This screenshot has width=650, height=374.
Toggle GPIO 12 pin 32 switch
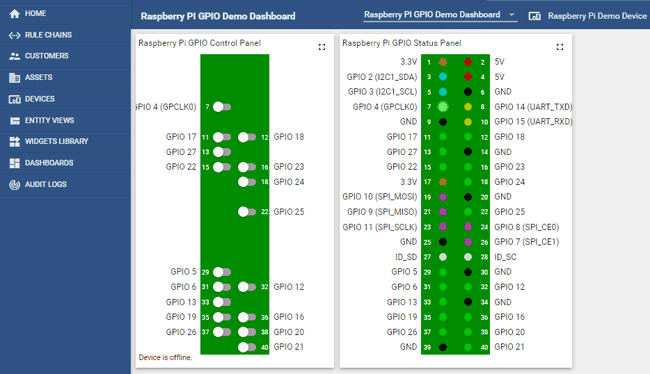[x=247, y=287]
